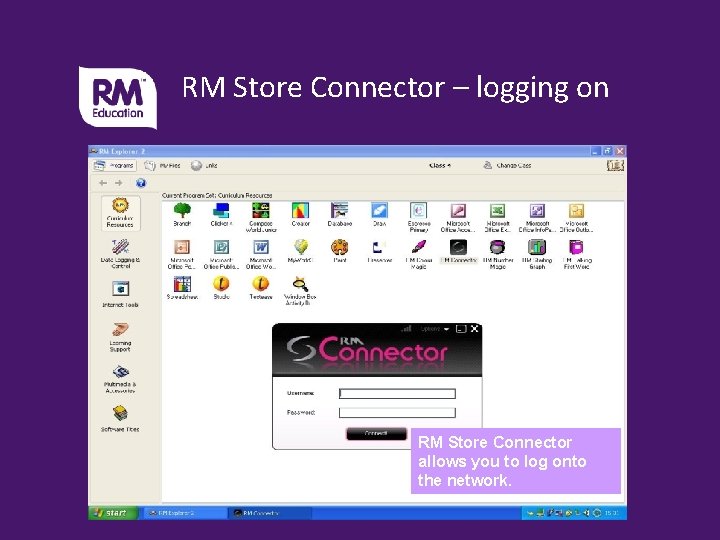Open Microsoft Office Publisher icon
The height and width of the screenshot is (540, 720).
point(221,254)
